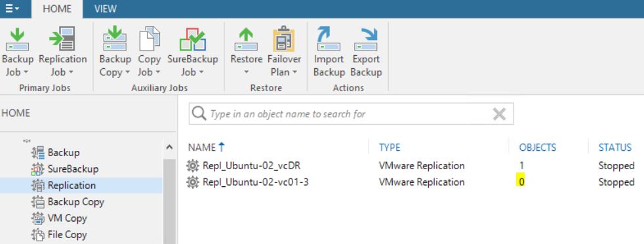The height and width of the screenshot is (244, 644).
Task: Sort by the NAME column header
Action: click(202, 147)
